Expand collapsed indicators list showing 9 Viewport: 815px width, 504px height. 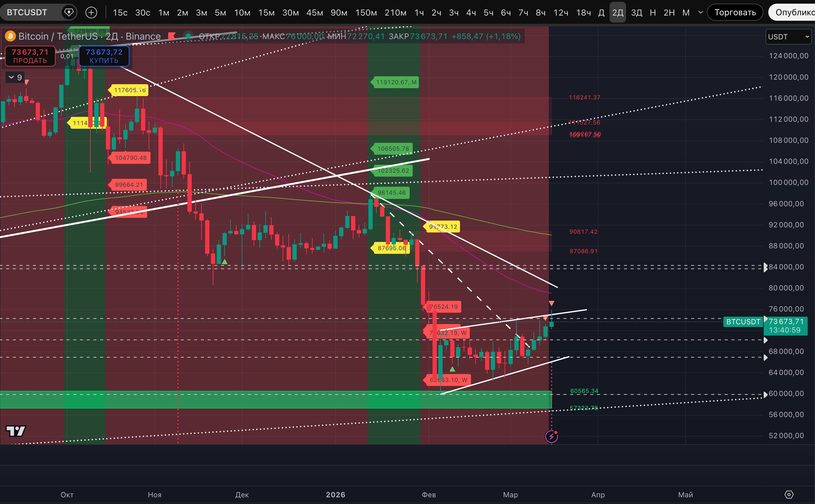tap(15, 77)
